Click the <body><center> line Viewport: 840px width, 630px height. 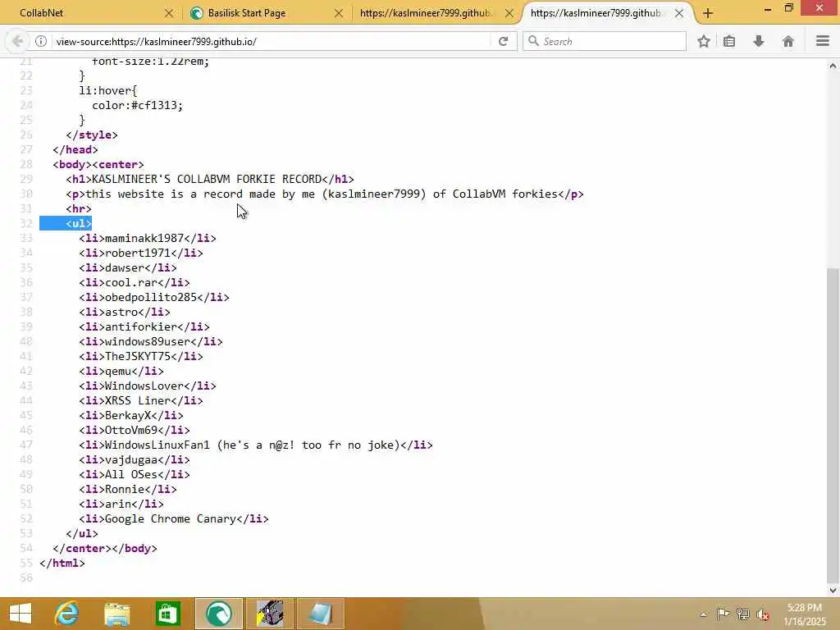[98, 164]
